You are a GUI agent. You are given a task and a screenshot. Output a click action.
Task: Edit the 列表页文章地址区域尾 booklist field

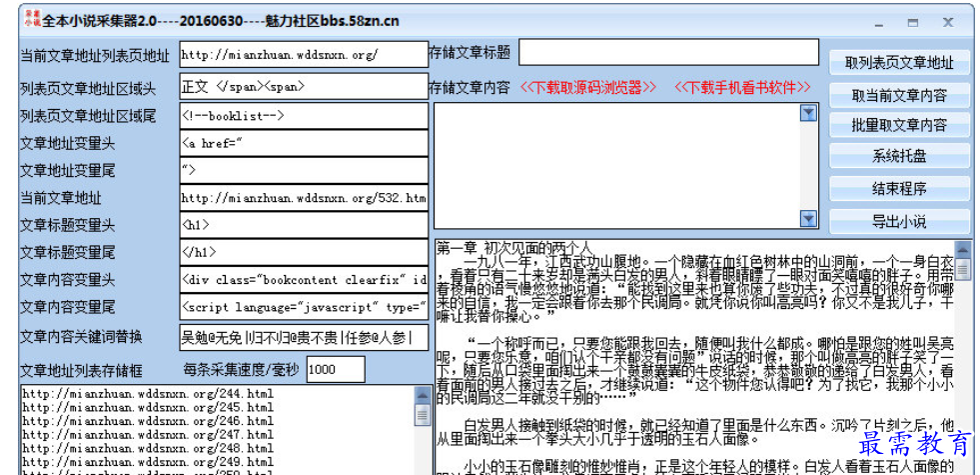pyautogui.click(x=304, y=116)
